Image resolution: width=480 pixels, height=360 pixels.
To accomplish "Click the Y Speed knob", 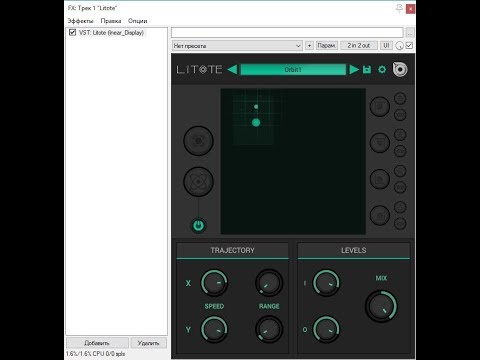I will [214, 330].
